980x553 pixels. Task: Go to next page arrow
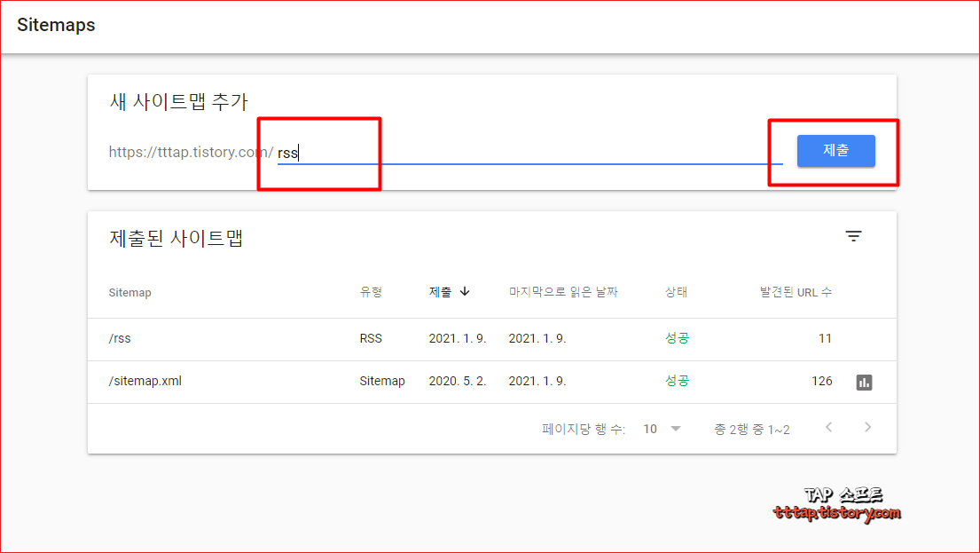click(x=867, y=427)
